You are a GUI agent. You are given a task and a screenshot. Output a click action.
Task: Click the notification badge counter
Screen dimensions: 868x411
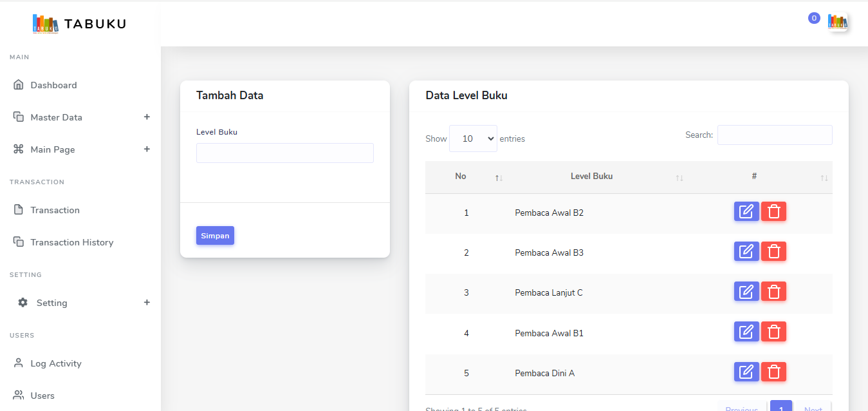(x=814, y=18)
